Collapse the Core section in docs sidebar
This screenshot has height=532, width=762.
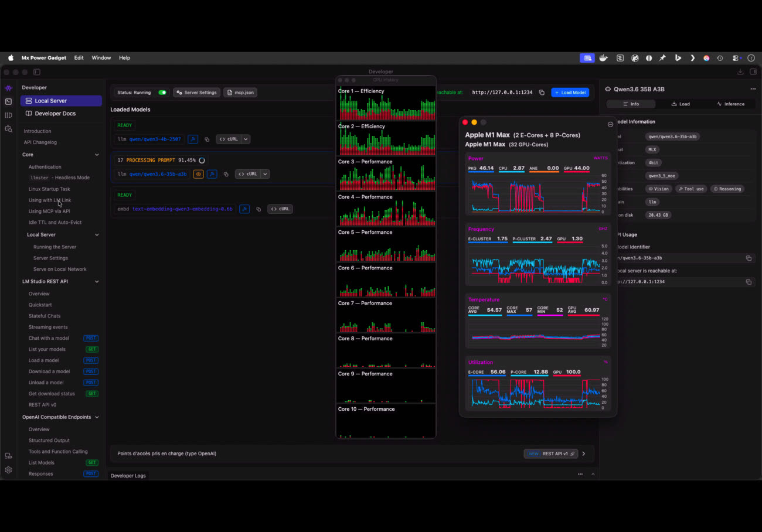pos(97,155)
